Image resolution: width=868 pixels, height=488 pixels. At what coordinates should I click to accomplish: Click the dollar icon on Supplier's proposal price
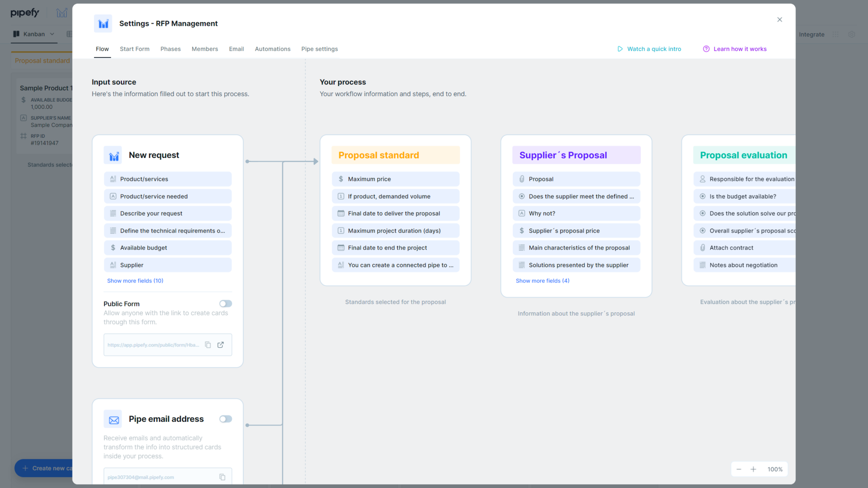coord(522,230)
